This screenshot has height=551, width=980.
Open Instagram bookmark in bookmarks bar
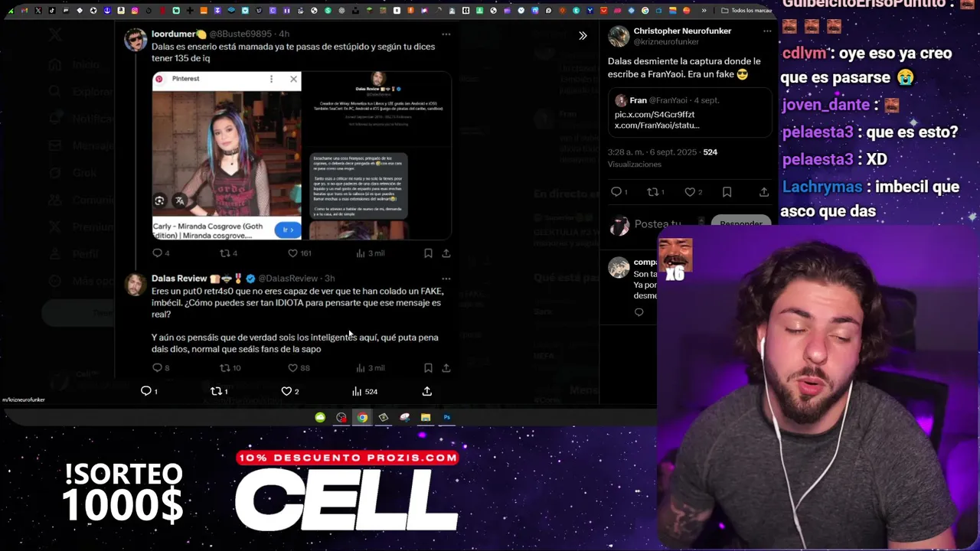coord(135,11)
